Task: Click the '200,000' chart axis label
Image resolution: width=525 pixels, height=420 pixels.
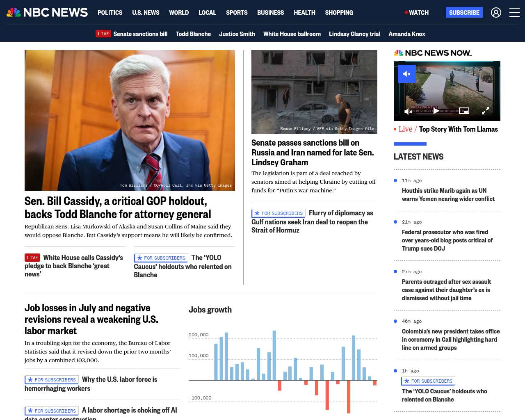Action: pyautogui.click(x=199, y=335)
